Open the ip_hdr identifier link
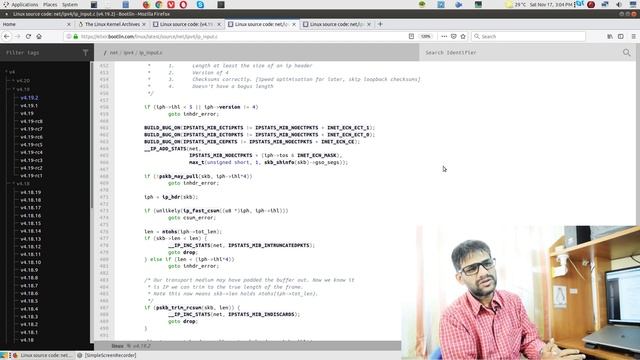Image resolution: width=640 pixels, height=360 pixels. pyautogui.click(x=171, y=197)
